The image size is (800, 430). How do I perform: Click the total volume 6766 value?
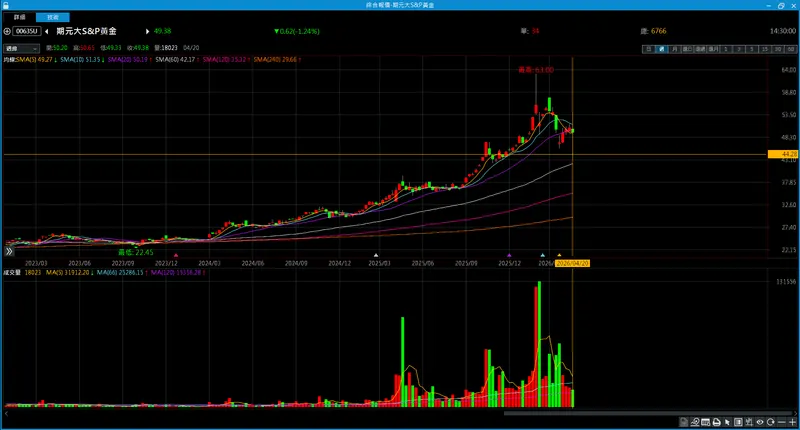pyautogui.click(x=659, y=31)
